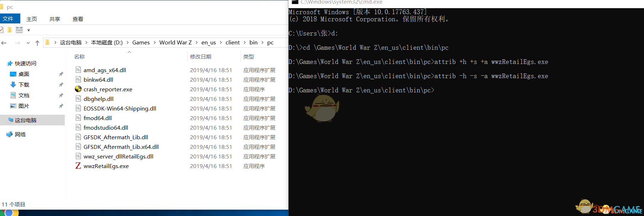Click the new folder icon in quick access toolbar
Screen dimensions: 644x216
(10, 30)
